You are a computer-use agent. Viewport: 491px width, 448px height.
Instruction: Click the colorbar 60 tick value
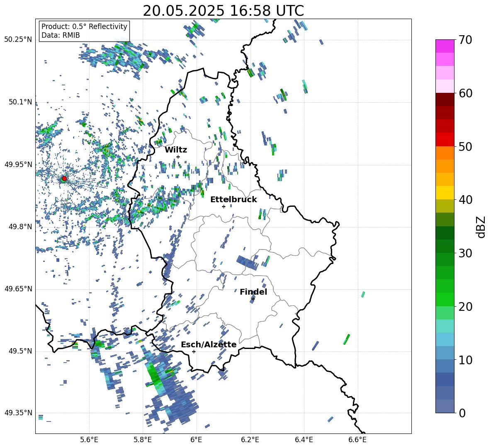tap(465, 93)
